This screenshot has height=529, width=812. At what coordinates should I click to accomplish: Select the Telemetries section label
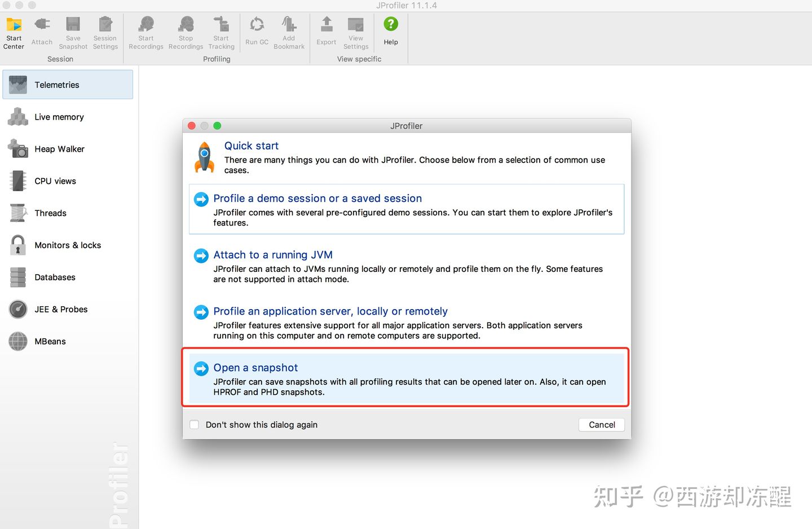coord(57,85)
